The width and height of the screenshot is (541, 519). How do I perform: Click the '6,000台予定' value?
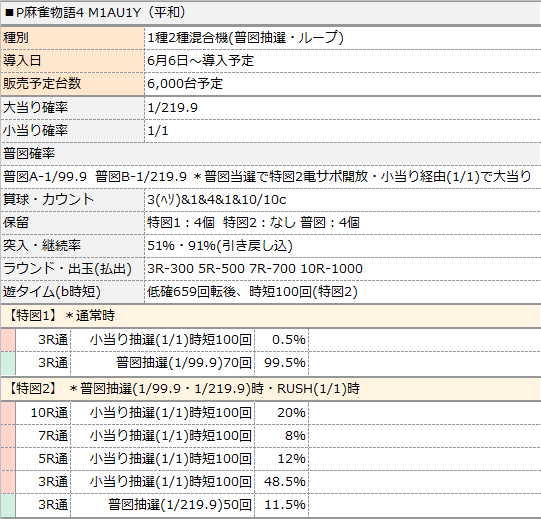pyautogui.click(x=185, y=84)
